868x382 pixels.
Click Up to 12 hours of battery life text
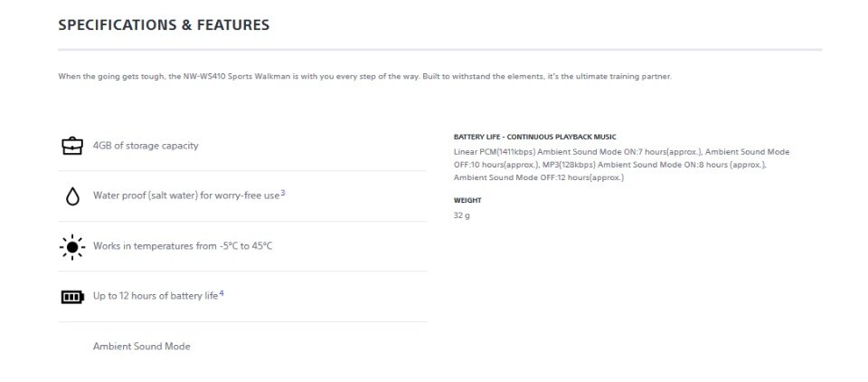(x=156, y=296)
